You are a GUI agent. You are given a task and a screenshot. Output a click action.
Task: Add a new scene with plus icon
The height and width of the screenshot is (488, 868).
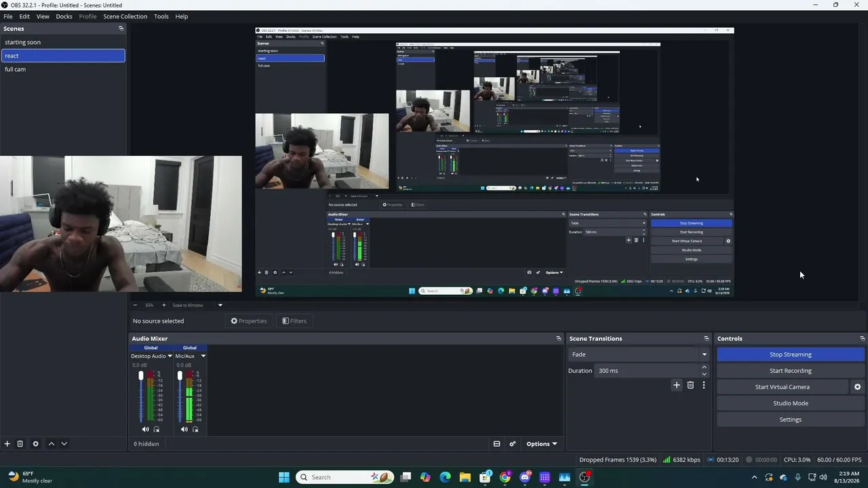tap(7, 444)
